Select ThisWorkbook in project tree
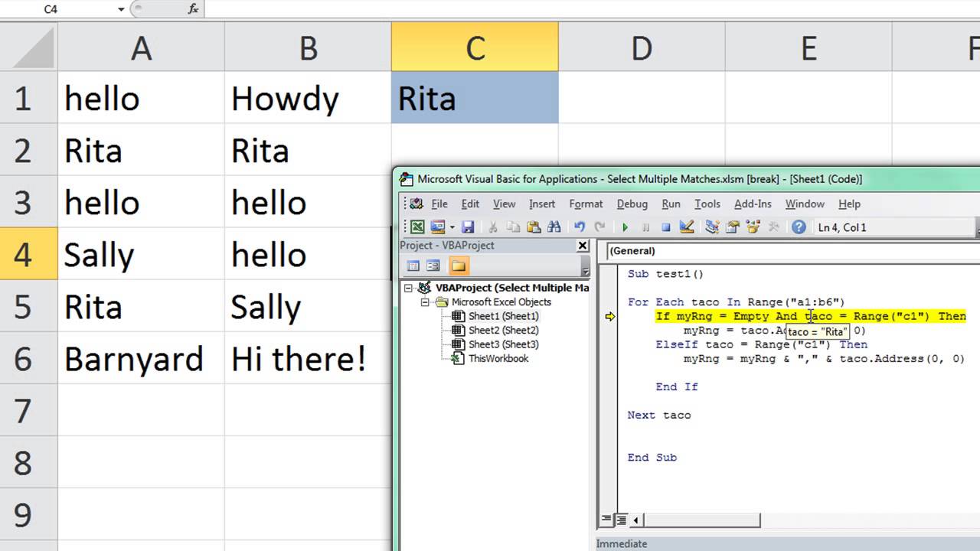 pyautogui.click(x=498, y=358)
